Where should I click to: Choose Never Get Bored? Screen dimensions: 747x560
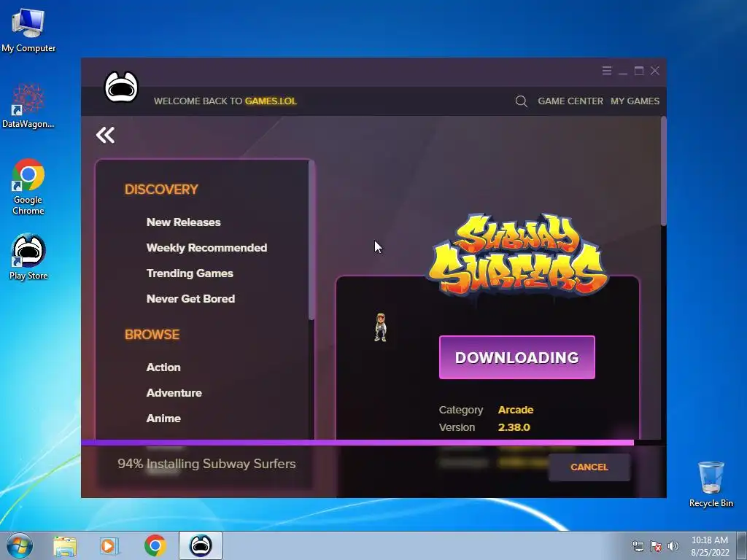click(190, 298)
